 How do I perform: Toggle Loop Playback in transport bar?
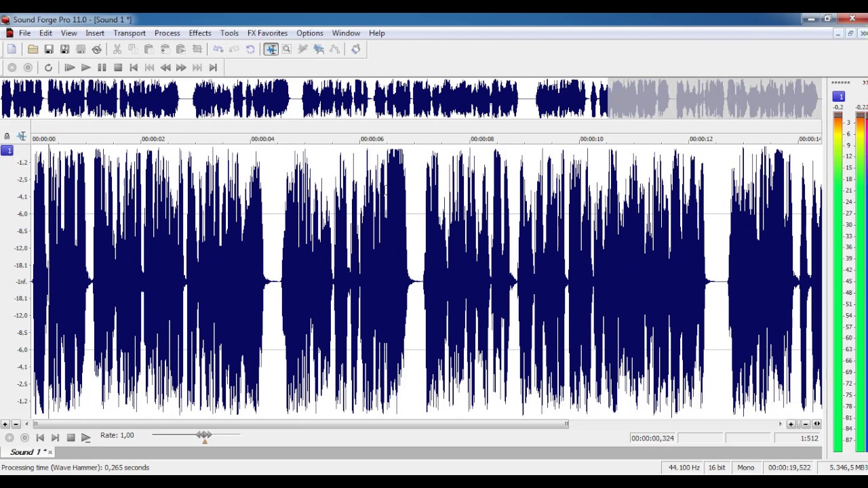[48, 68]
